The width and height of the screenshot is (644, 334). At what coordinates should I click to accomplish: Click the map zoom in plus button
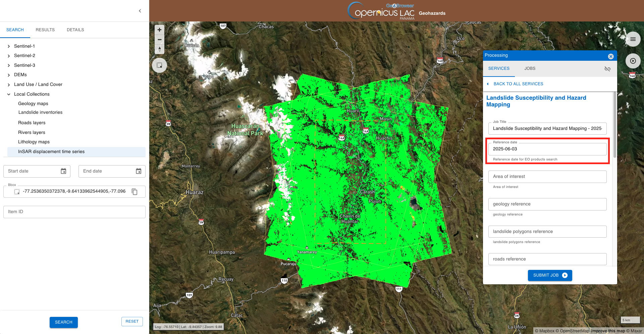tap(159, 30)
